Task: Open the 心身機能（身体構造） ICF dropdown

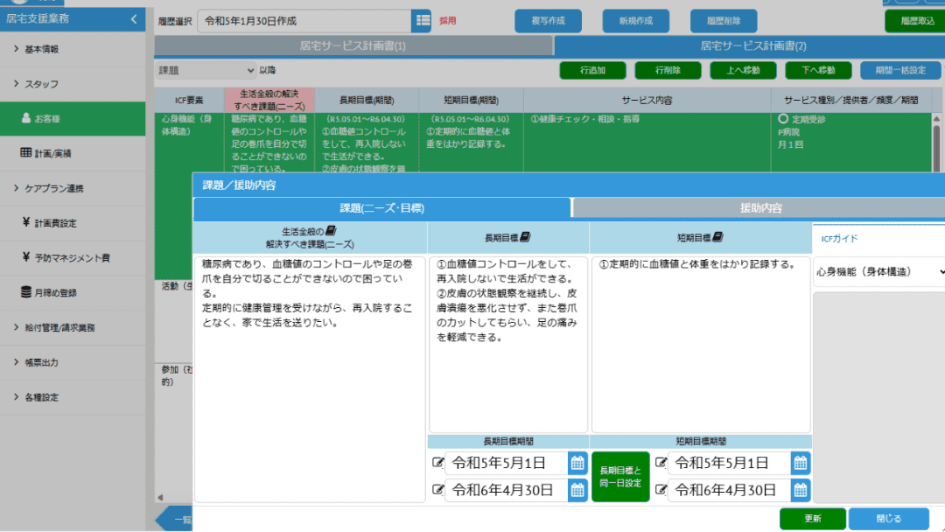Action: 879,271
